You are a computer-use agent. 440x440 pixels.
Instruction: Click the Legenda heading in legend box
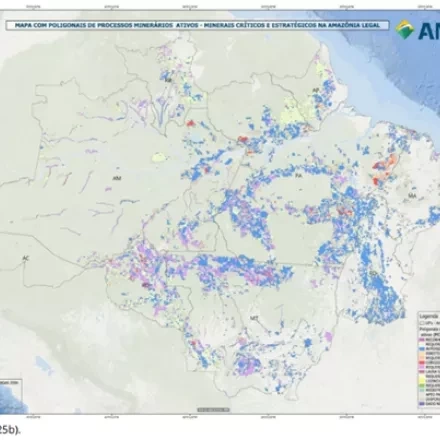click(x=429, y=316)
